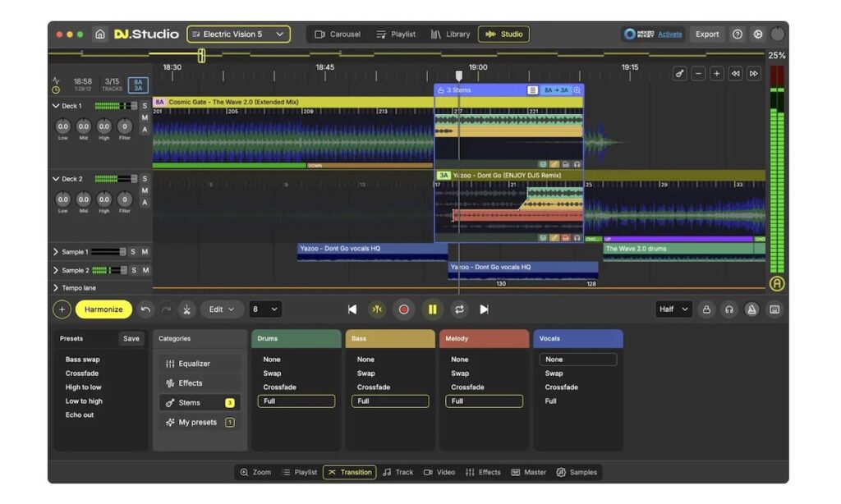Image resolution: width=841 pixels, height=504 pixels.
Task: Expand the Sample 2 track
Action: [56, 270]
